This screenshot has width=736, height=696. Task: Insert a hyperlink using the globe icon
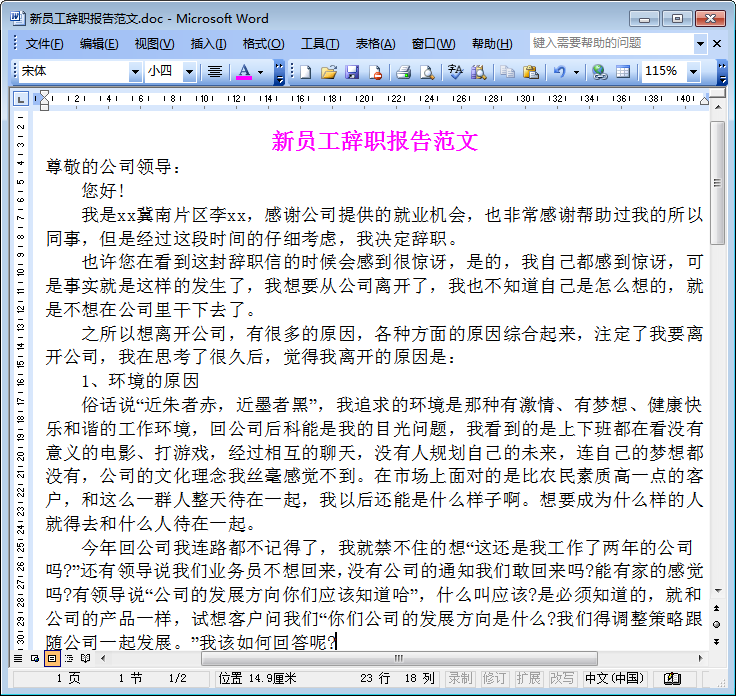tap(599, 72)
